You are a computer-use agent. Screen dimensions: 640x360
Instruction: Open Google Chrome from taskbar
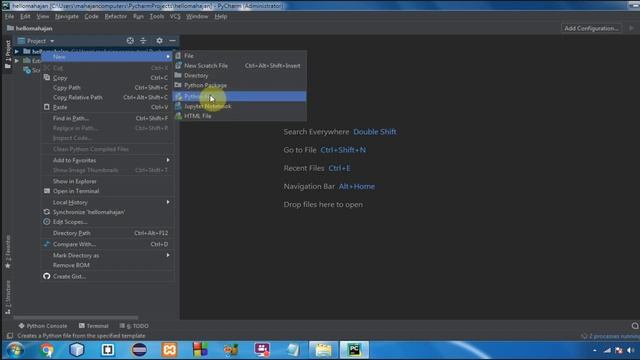pos(47,350)
